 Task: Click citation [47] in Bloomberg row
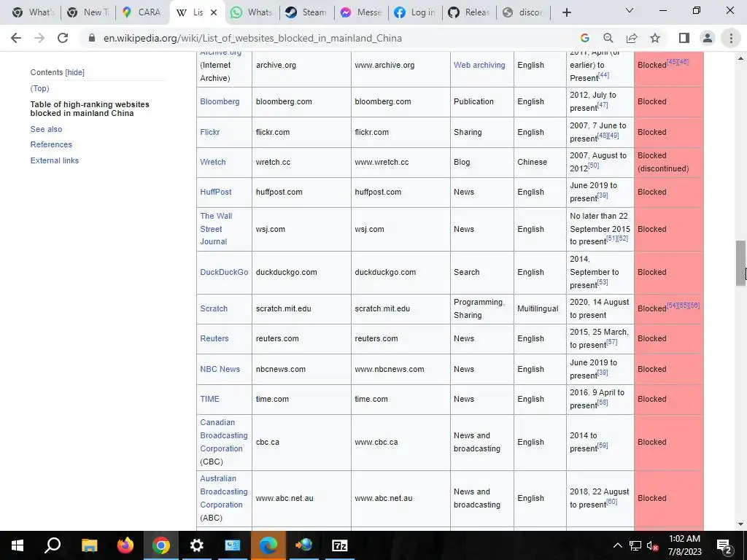(x=603, y=105)
